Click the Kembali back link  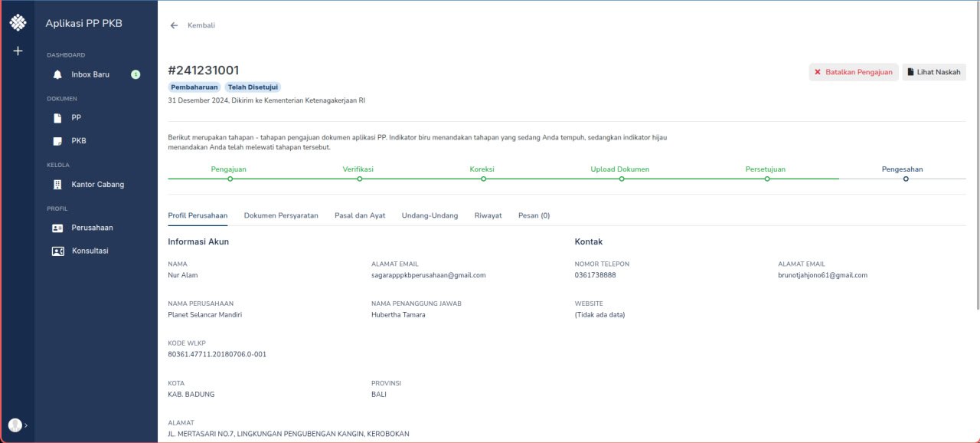click(x=201, y=25)
